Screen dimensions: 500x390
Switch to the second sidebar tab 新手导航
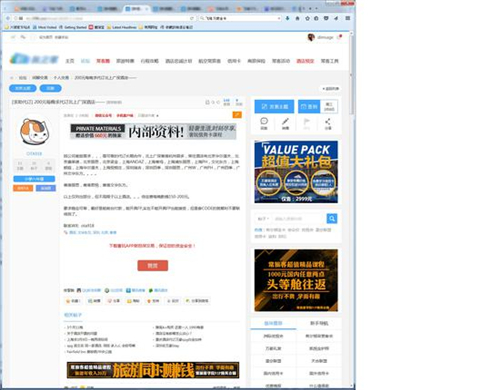319,323
